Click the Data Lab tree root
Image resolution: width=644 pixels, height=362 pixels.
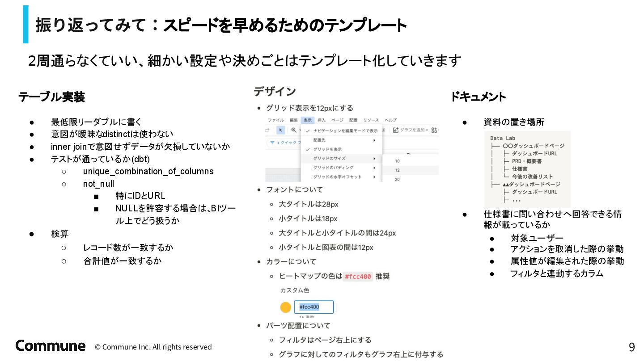(x=503, y=138)
